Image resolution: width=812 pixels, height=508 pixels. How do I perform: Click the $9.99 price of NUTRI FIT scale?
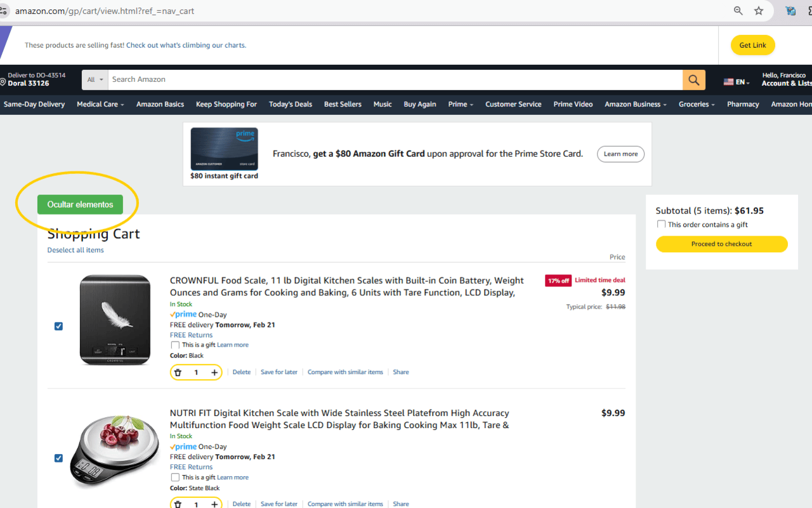click(x=613, y=413)
